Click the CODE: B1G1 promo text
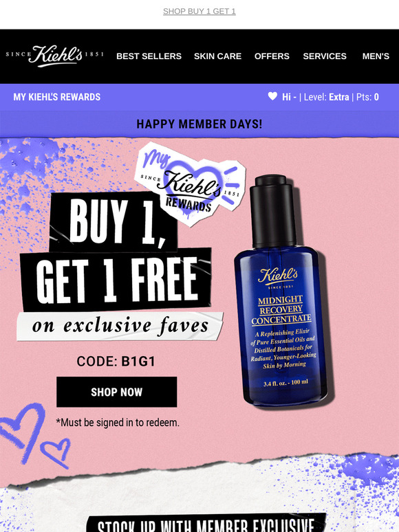Image resolution: width=399 pixels, height=532 pixels. click(116, 362)
